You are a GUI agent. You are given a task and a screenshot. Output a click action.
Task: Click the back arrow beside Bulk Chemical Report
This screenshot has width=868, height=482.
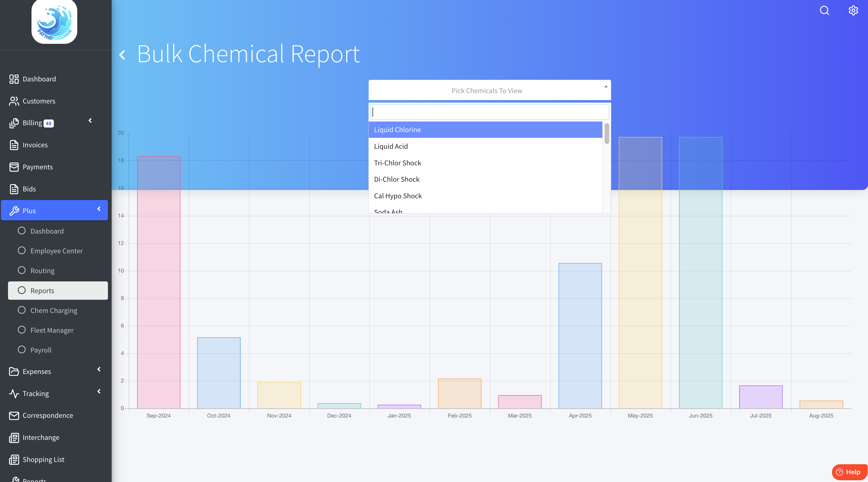[122, 55]
